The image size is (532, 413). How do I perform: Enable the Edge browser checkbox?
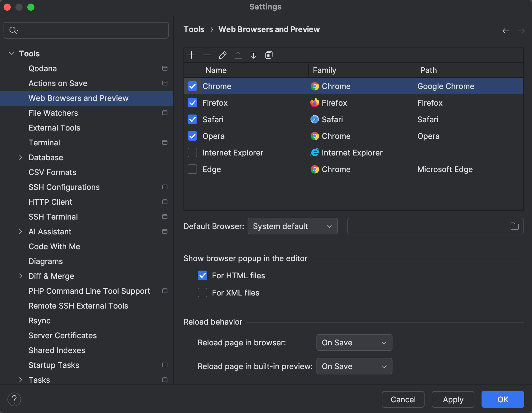[192, 169]
